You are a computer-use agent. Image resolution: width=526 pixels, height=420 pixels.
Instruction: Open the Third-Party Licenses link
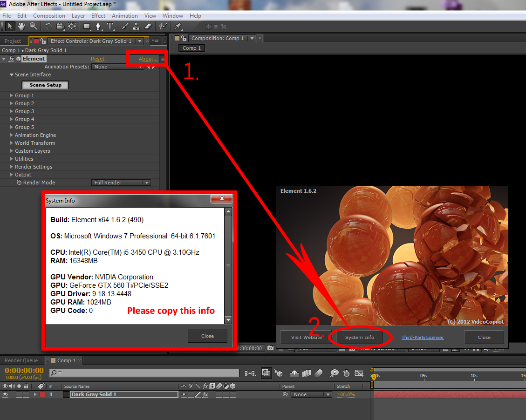click(x=422, y=337)
